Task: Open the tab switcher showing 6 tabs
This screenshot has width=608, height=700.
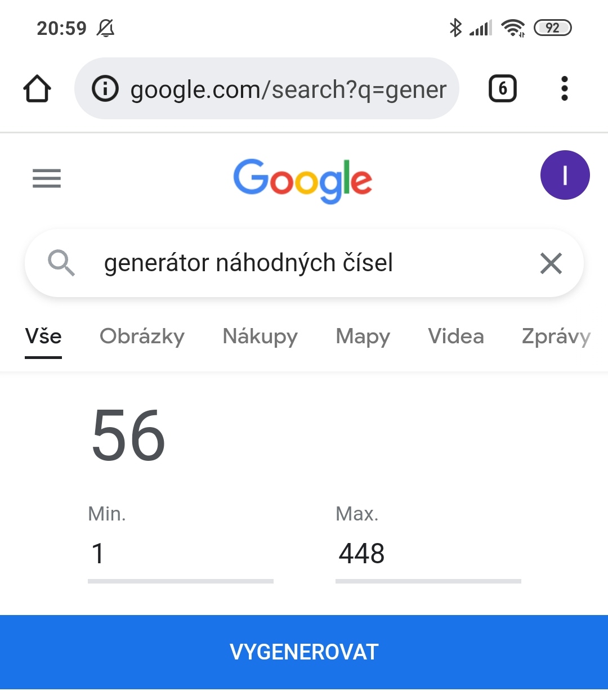Action: point(502,89)
